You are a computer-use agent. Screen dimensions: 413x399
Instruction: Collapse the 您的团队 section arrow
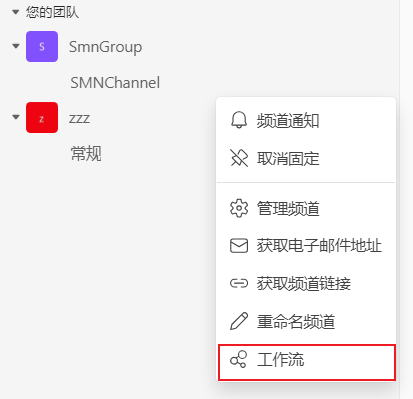point(15,12)
